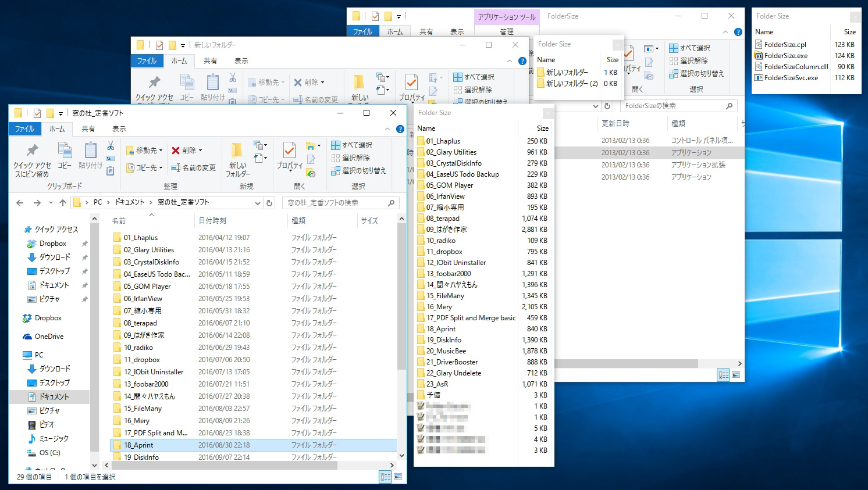Refresh the FolderSize Explorer window
The image size is (868, 490).
(x=607, y=106)
